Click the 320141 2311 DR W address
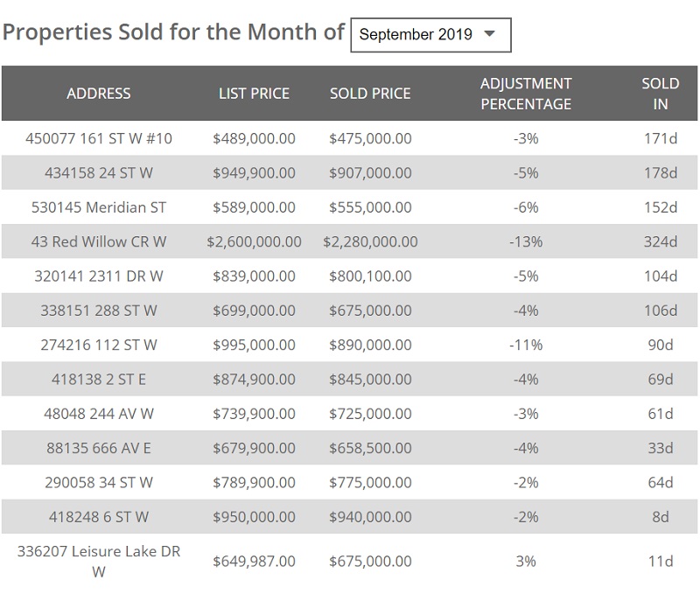The width and height of the screenshot is (700, 594). (99, 276)
